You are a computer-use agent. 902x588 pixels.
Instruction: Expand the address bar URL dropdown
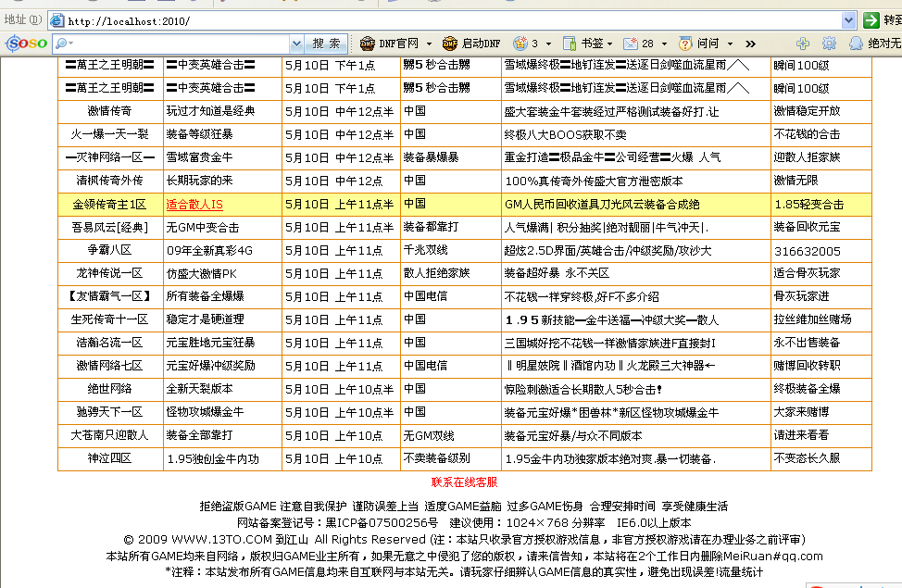[848, 20]
